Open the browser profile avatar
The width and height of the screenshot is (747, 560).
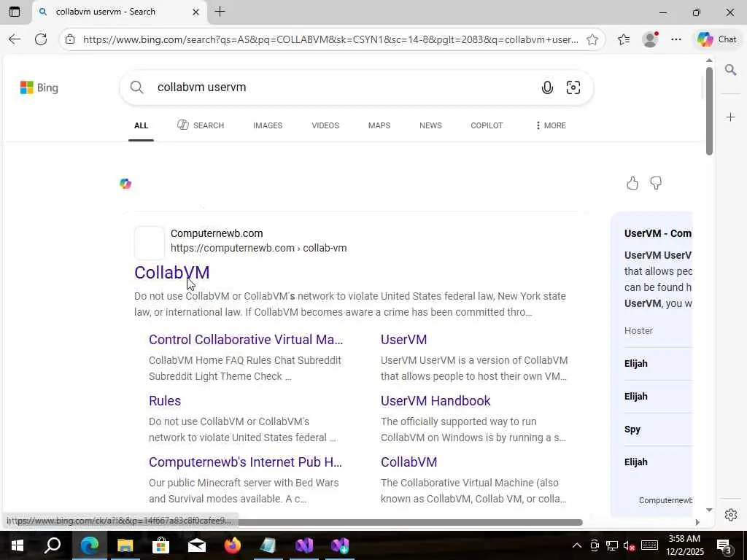click(x=650, y=39)
